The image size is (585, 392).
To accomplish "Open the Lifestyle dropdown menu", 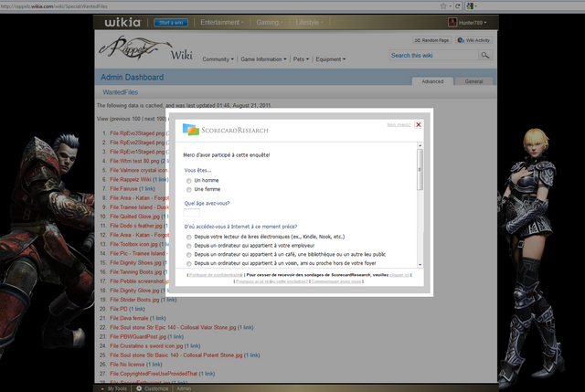I will click(309, 22).
